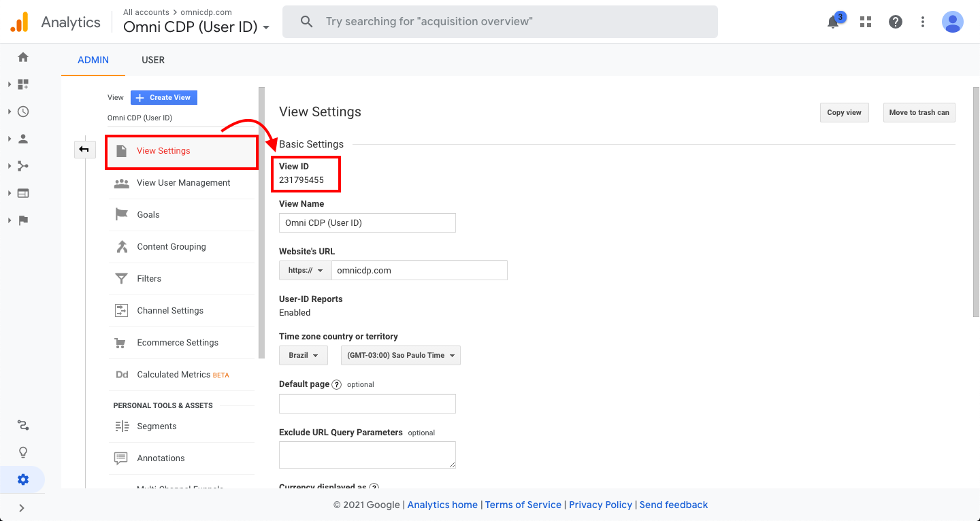Open the Omni CDP (User ID) account selector
Screen dimensions: 980x521
[x=197, y=27]
